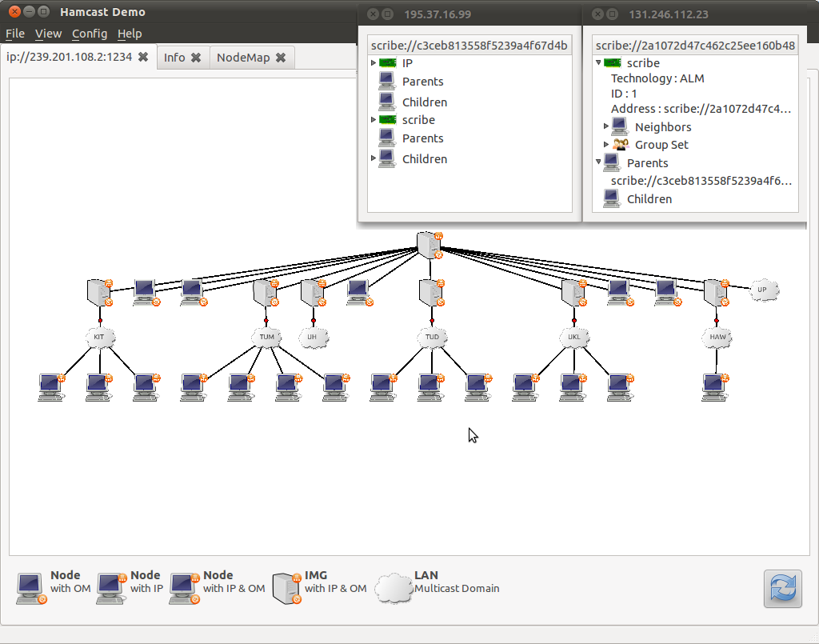
Task: Click the root IMG server node icon
Action: coord(429,245)
